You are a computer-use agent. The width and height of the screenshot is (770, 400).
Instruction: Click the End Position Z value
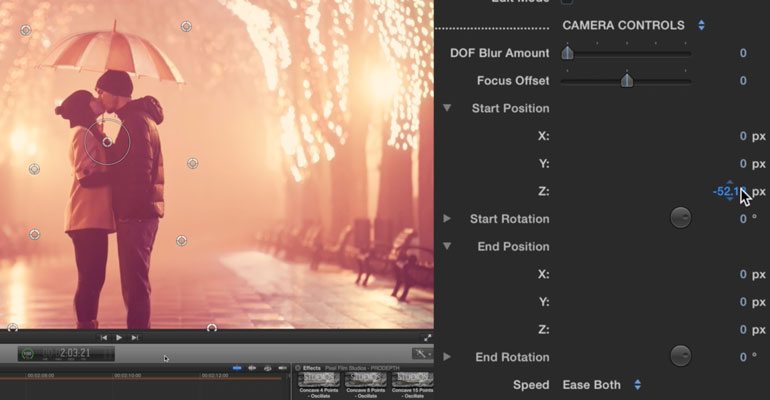click(743, 329)
